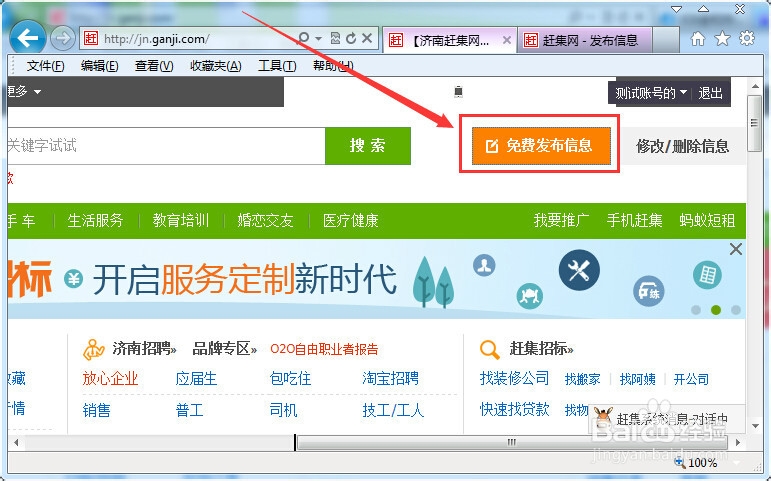Open the 找装修公司 link
This screenshot has width=771, height=481.
514,379
